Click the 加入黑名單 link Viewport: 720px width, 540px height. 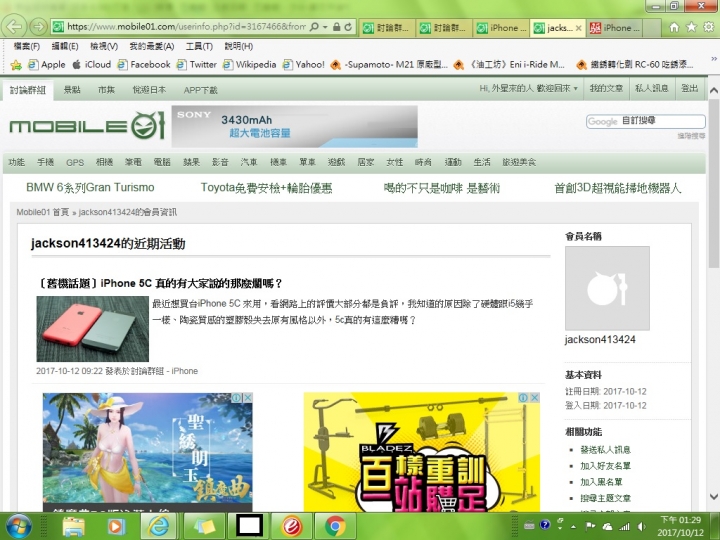601,482
